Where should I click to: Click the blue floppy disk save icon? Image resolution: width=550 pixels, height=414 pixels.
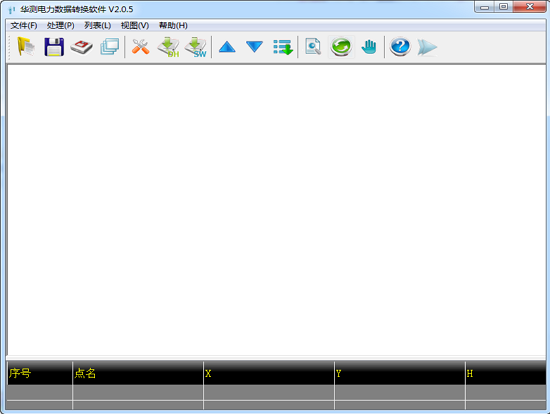[x=54, y=47]
